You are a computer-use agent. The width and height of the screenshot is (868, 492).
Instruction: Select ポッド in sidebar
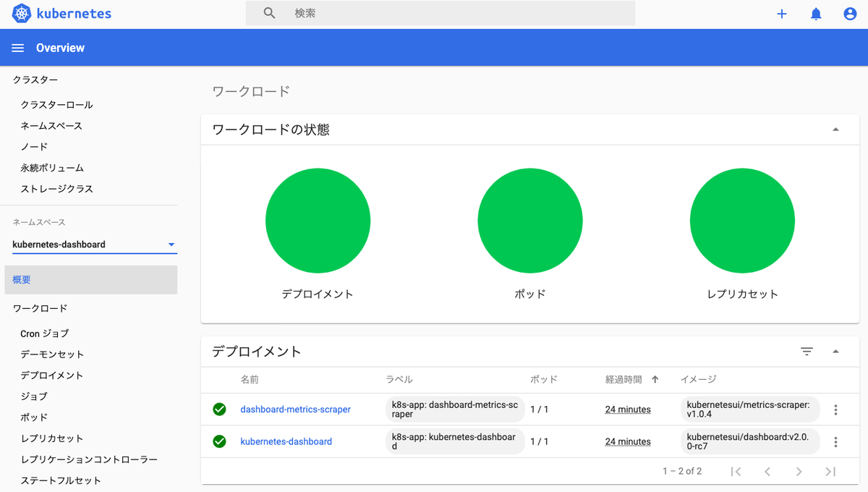tap(34, 417)
